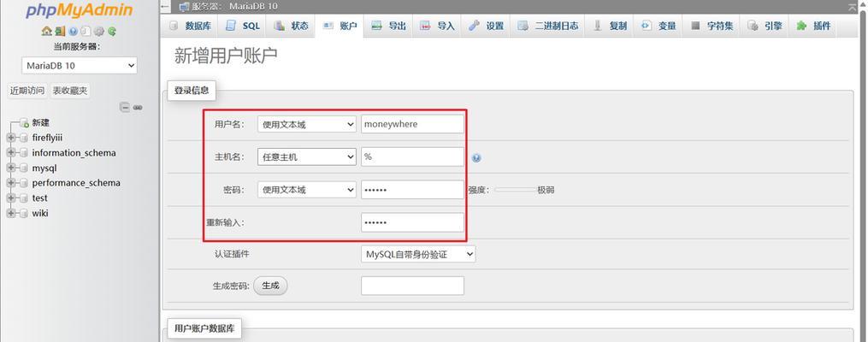Click the wiki database icon
This screenshot has width=868, height=342.
coord(24,213)
